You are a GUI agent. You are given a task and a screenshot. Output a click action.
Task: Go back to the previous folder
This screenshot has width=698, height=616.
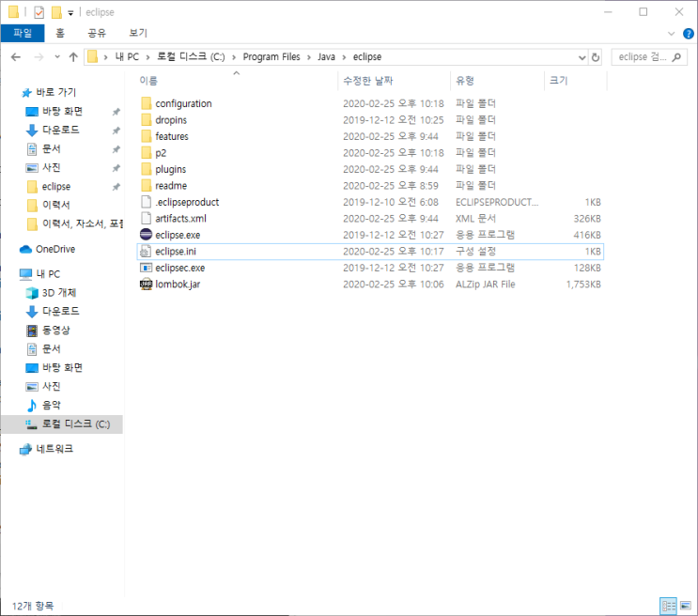(x=16, y=57)
